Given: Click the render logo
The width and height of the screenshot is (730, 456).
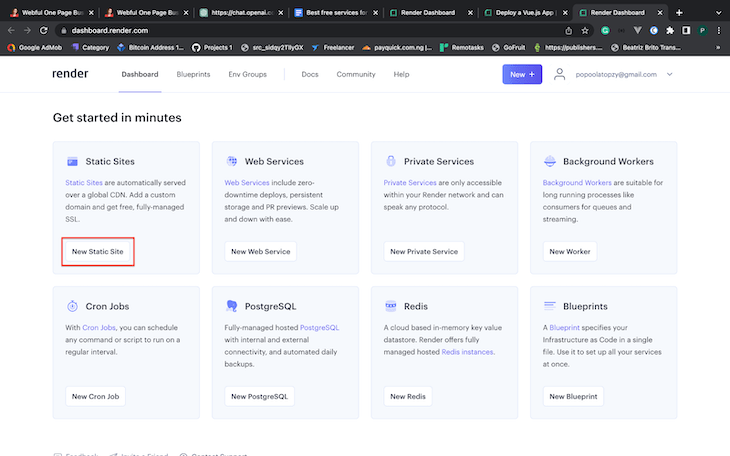Looking at the screenshot, I should pyautogui.click(x=70, y=74).
